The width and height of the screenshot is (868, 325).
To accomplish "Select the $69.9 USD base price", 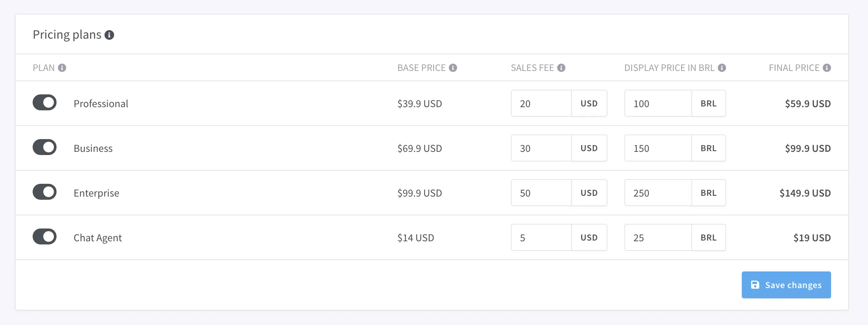I will click(419, 148).
